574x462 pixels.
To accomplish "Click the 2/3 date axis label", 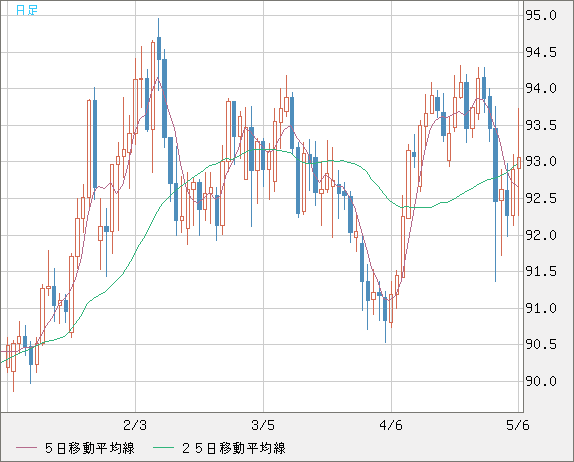I will pyautogui.click(x=135, y=425).
